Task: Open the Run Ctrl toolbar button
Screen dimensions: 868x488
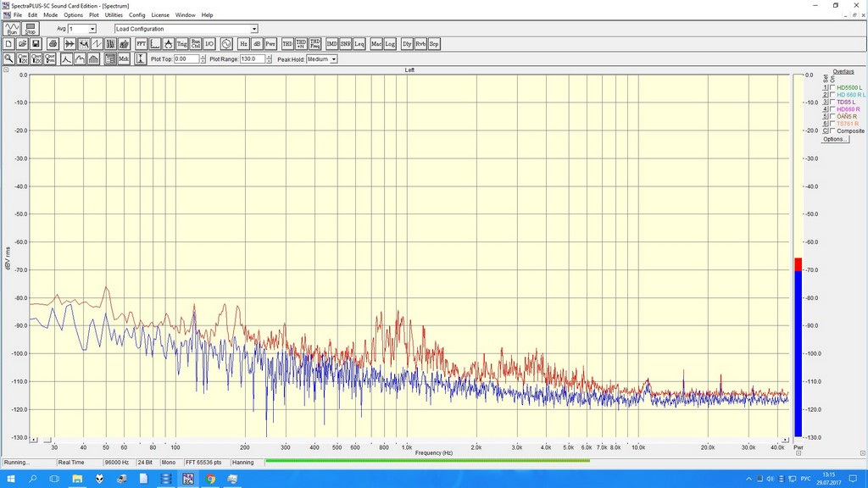Action: (196, 44)
